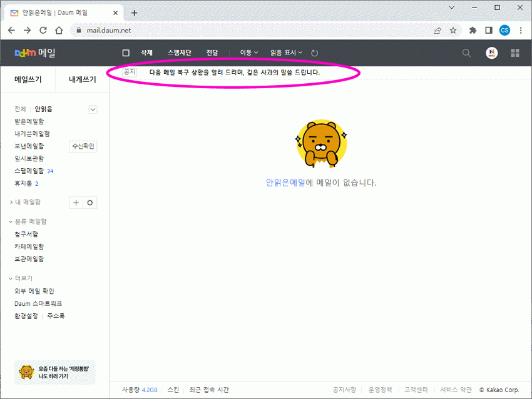Click browser back arrow
Image resolution: width=532 pixels, height=399 pixels.
click(11, 30)
